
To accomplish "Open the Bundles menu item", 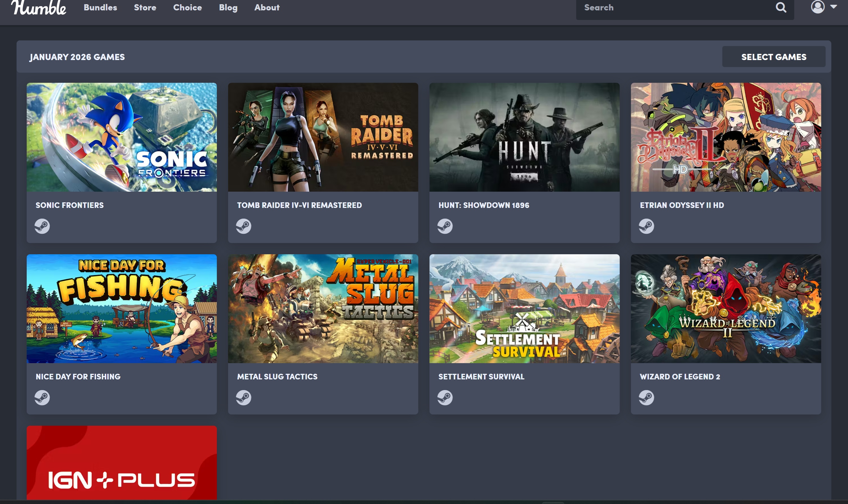I will 100,8.
